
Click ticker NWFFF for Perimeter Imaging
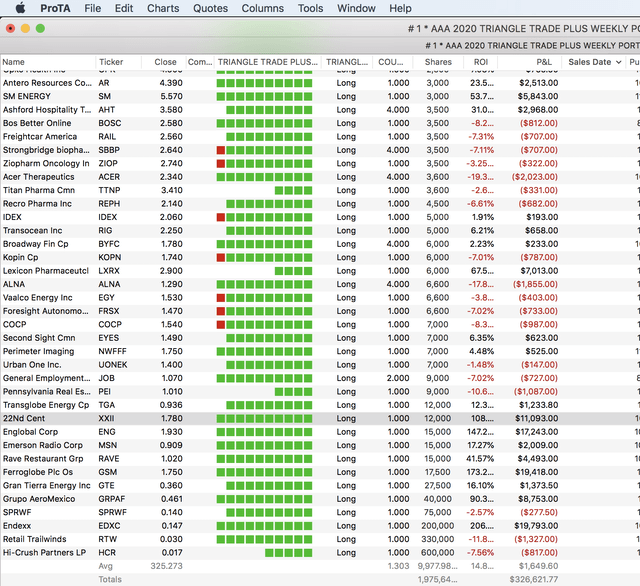pyautogui.click(x=112, y=351)
